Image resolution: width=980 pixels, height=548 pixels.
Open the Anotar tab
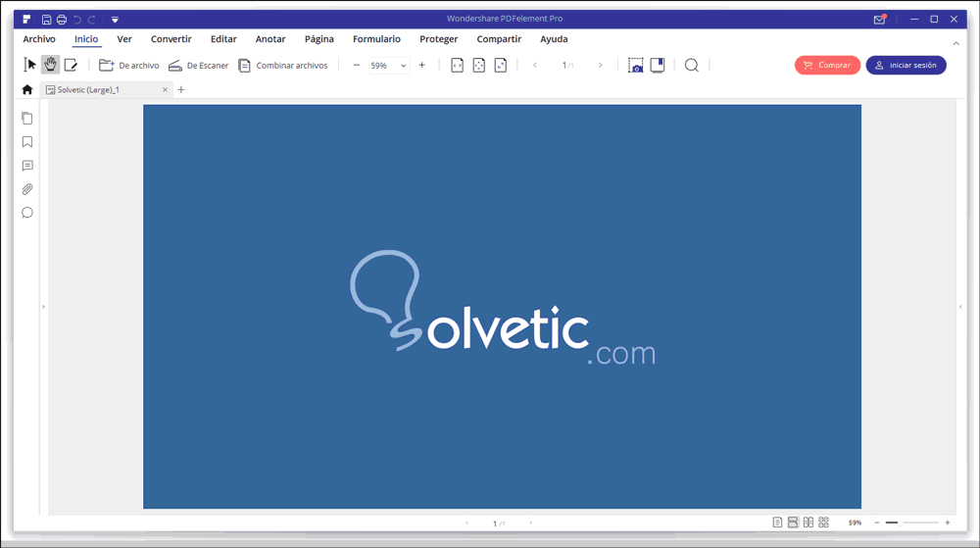tap(270, 39)
